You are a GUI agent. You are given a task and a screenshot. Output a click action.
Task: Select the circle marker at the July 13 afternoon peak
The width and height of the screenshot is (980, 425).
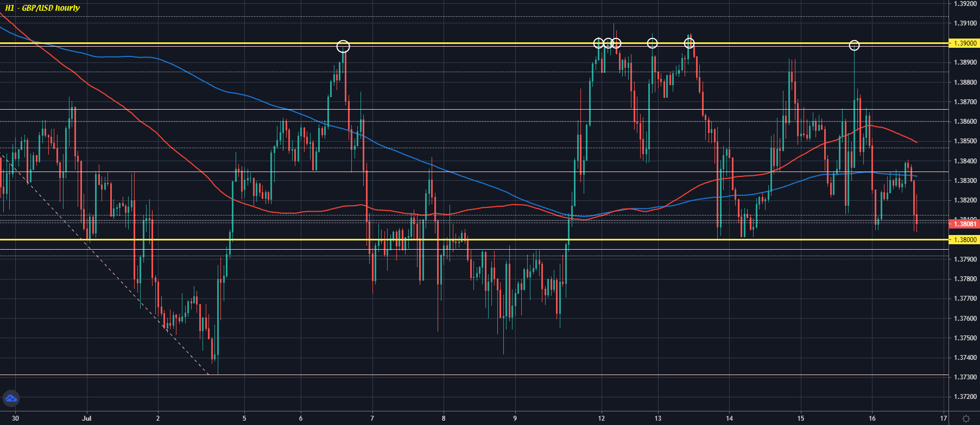[689, 43]
